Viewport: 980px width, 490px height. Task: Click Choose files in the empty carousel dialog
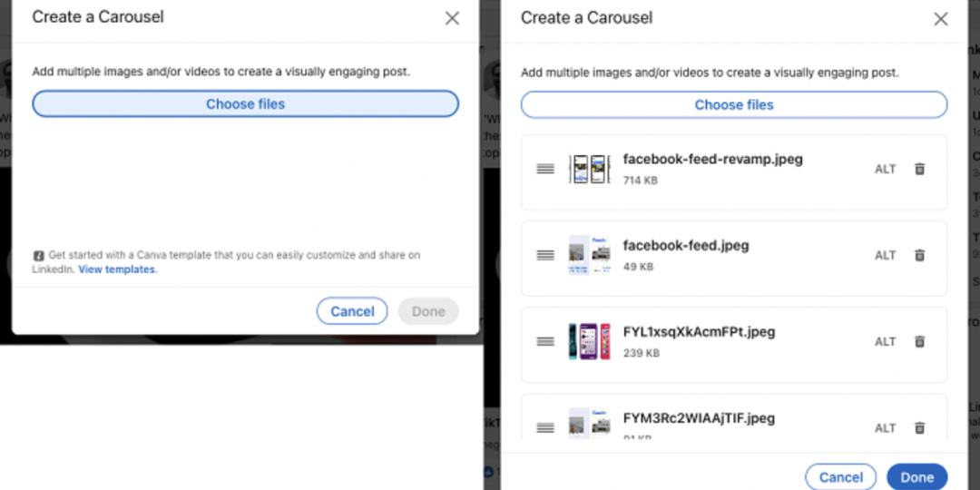245,104
